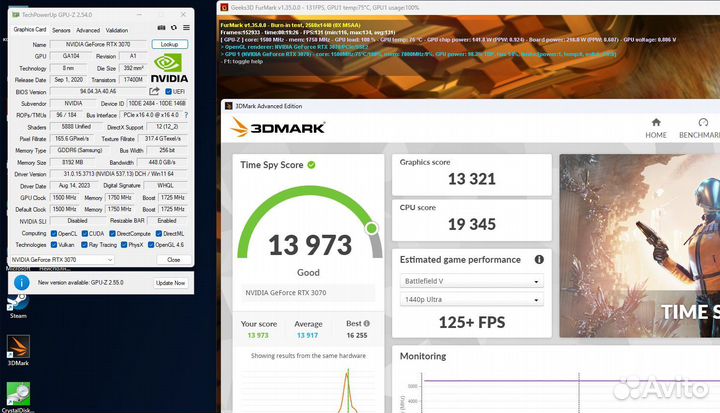Open the 1440p Ultra resolution dropdown
The width and height of the screenshot is (720, 413).
[x=472, y=299]
